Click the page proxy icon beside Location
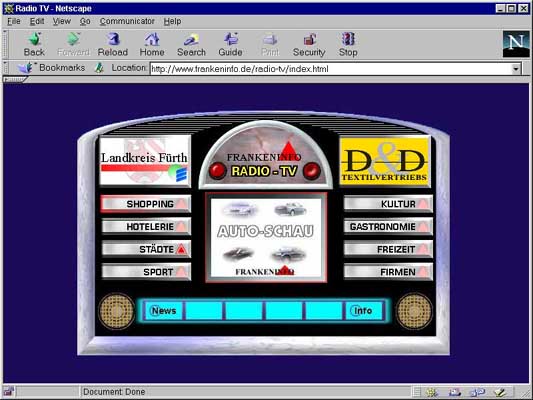533x400 pixels. pyautogui.click(x=99, y=68)
